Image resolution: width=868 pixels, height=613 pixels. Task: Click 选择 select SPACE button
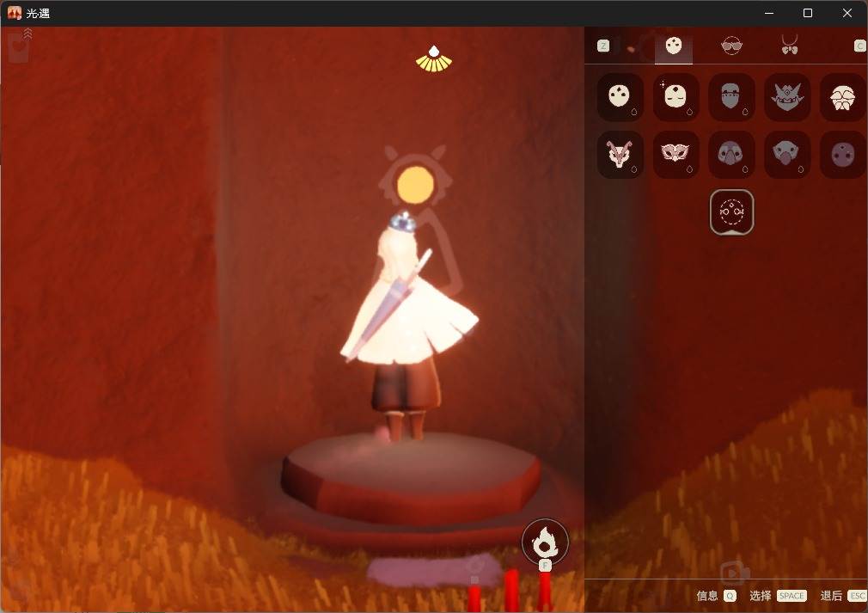tap(778, 596)
